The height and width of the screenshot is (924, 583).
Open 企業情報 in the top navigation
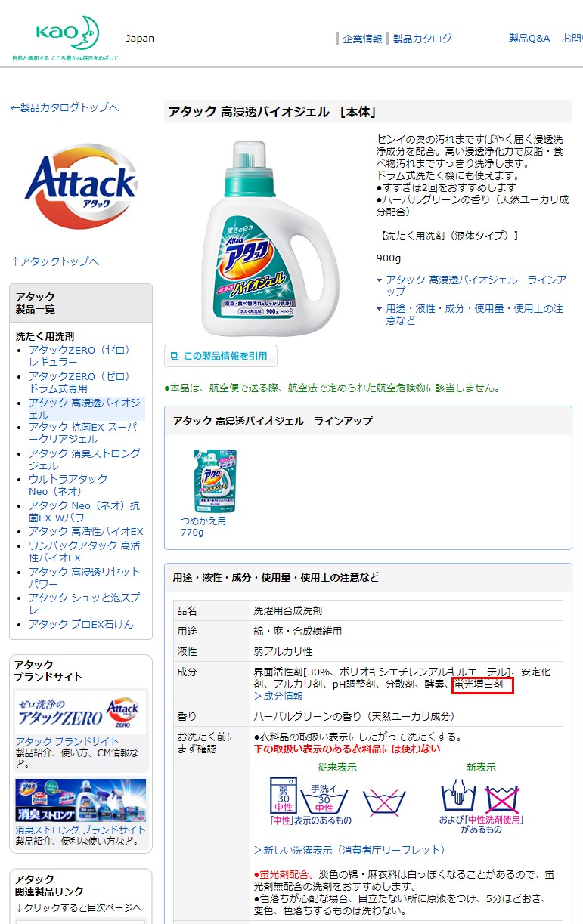pos(362,39)
